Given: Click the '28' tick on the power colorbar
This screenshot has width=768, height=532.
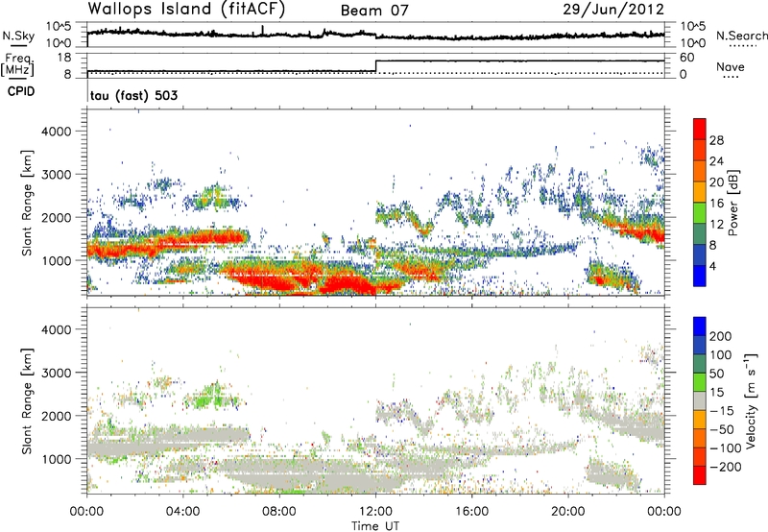Looking at the screenshot, I should click(x=716, y=140).
